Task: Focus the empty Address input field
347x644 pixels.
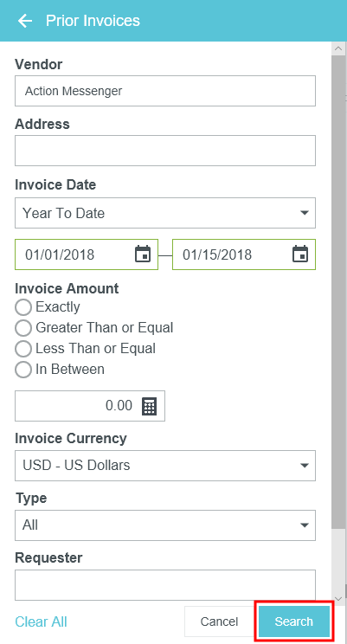Action: pos(165,151)
